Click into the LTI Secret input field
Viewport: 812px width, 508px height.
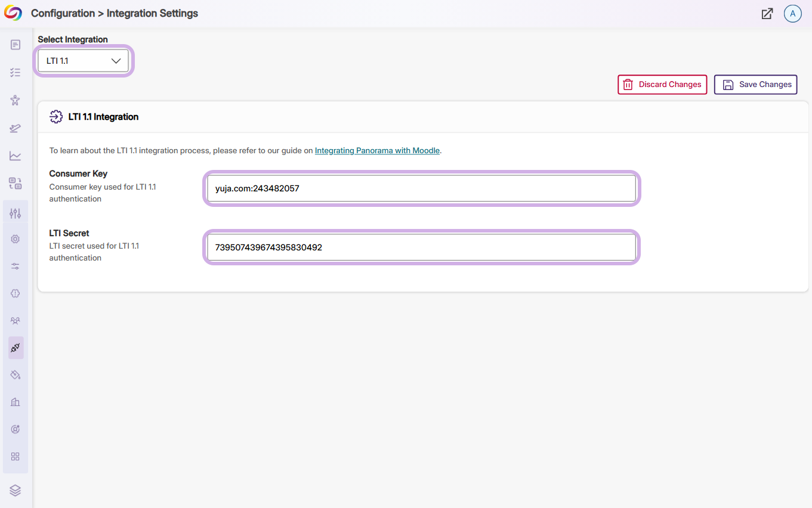tap(422, 247)
